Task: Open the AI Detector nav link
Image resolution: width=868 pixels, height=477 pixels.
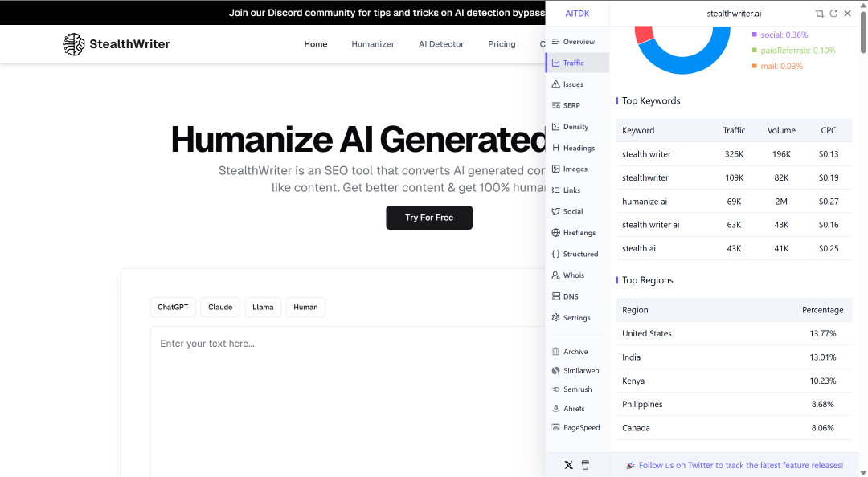Action: click(441, 44)
